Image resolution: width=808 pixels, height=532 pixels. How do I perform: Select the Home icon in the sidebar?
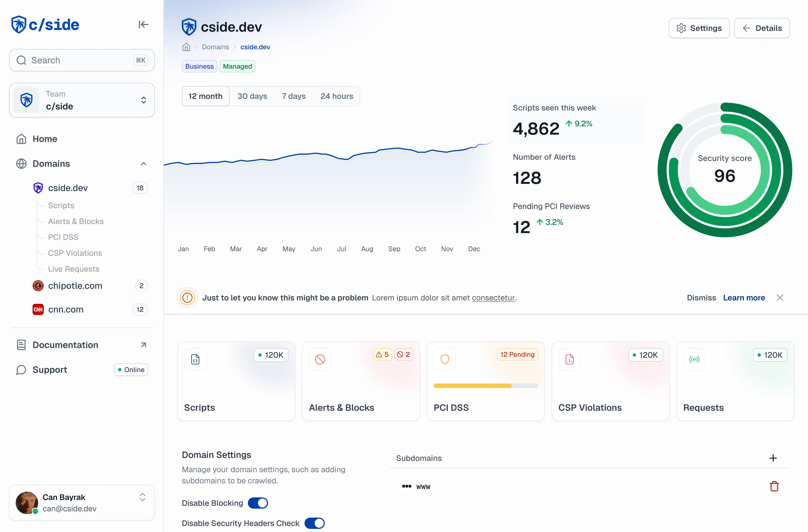tap(21, 138)
